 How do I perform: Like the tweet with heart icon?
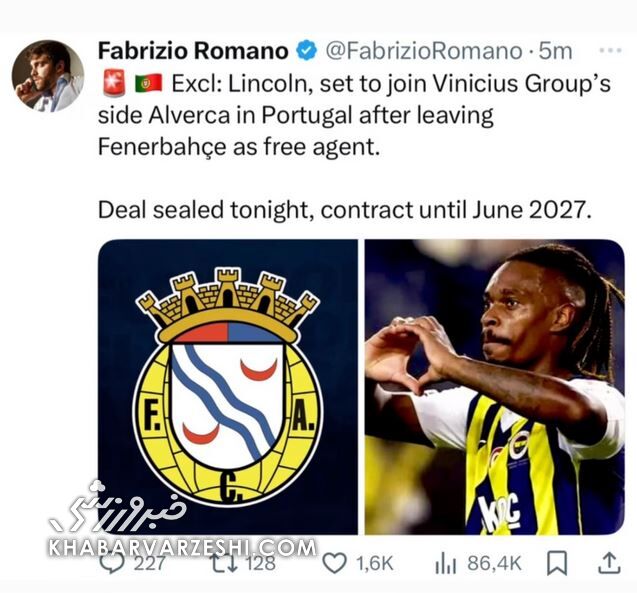(x=334, y=564)
